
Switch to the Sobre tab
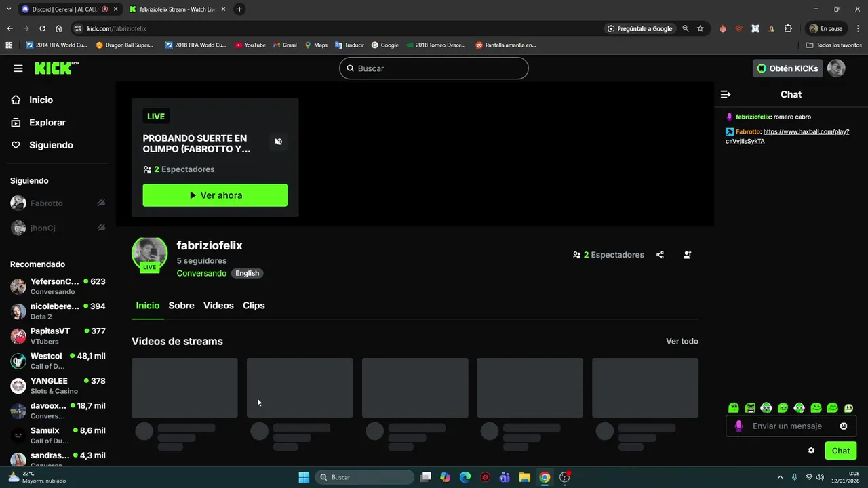[181, 306]
